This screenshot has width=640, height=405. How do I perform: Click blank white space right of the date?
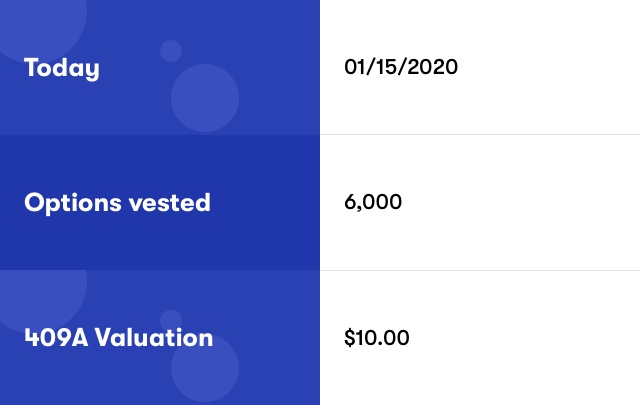(547, 67)
